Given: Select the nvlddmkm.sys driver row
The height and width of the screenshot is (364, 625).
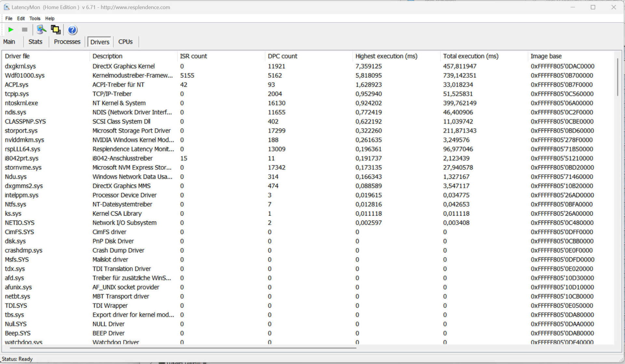Looking at the screenshot, I should pos(24,140).
